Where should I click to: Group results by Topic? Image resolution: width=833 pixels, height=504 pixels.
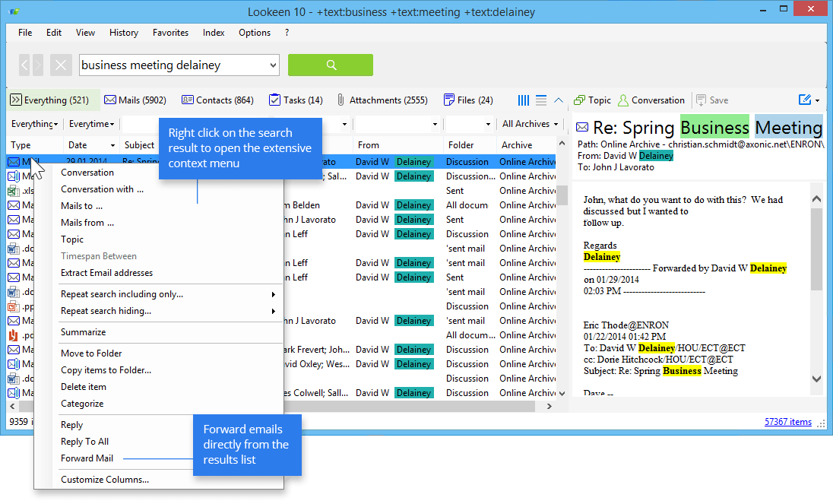(x=592, y=100)
